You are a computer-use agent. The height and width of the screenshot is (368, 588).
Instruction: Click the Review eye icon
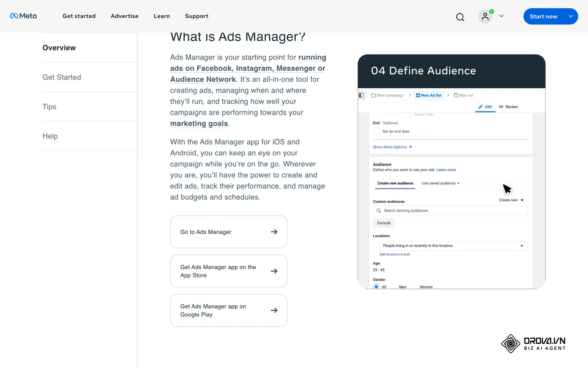pos(501,107)
